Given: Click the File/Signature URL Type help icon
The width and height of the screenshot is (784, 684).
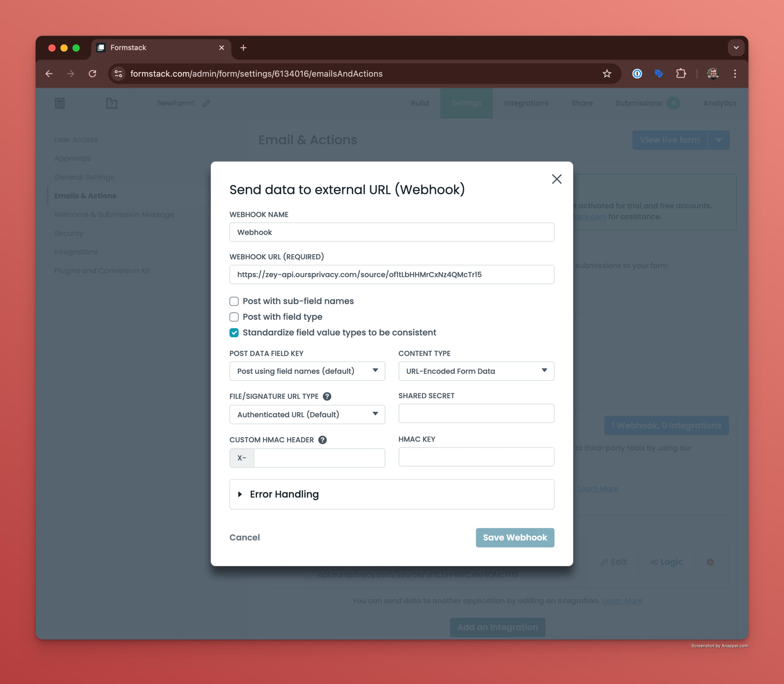Looking at the screenshot, I should pyautogui.click(x=327, y=396).
